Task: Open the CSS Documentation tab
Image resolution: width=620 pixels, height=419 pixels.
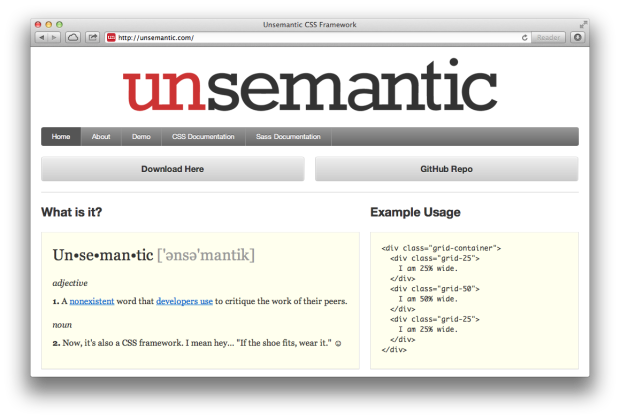Action: point(203,136)
